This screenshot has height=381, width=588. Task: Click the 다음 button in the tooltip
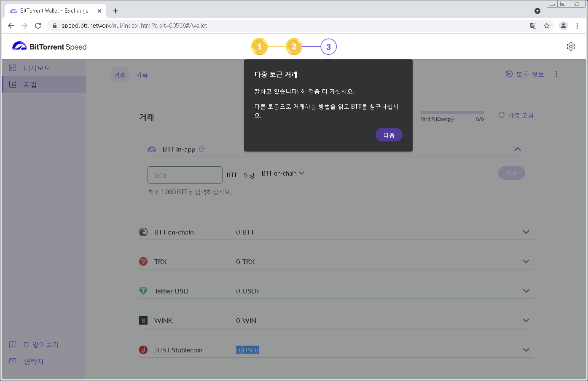click(389, 135)
